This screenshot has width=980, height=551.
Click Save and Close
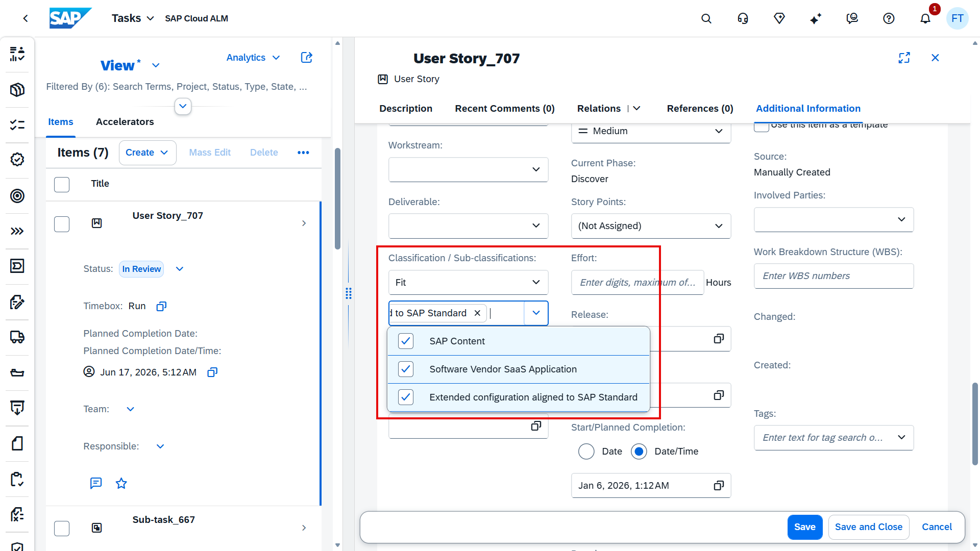868,527
